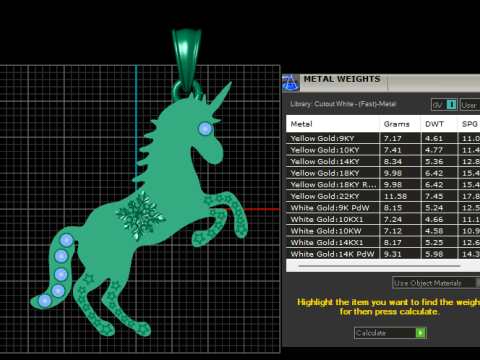Sort by the DWT column header
This screenshot has width=480, height=360.
coord(439,124)
